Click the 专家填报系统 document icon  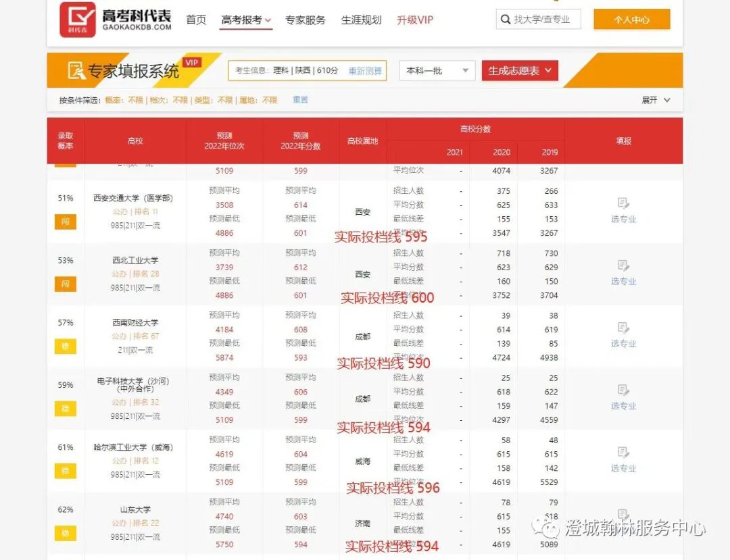click(76, 71)
